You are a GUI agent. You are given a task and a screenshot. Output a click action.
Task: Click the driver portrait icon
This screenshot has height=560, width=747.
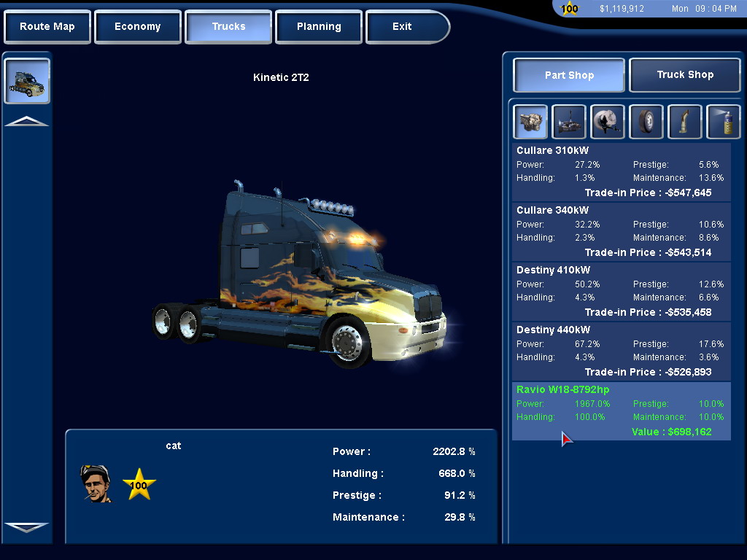pos(96,484)
